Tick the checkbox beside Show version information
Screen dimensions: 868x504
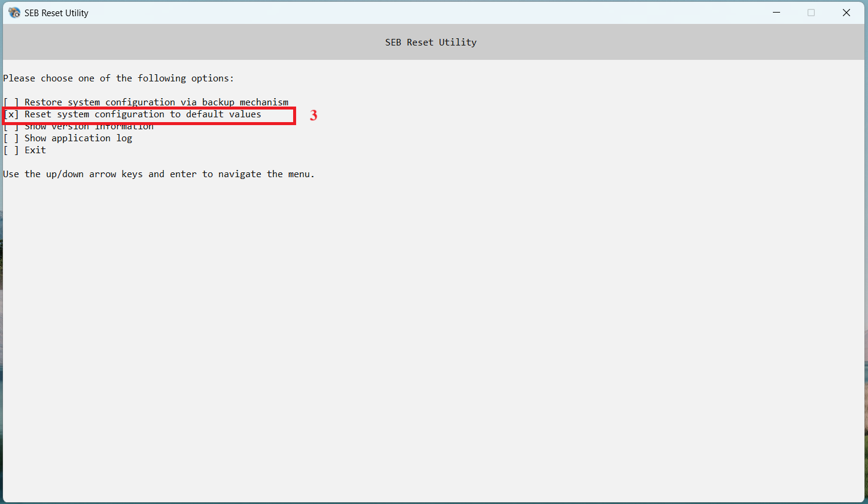click(11, 127)
